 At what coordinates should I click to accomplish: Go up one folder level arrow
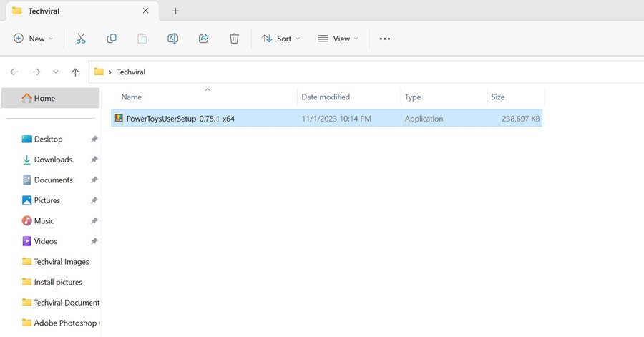[x=75, y=72]
